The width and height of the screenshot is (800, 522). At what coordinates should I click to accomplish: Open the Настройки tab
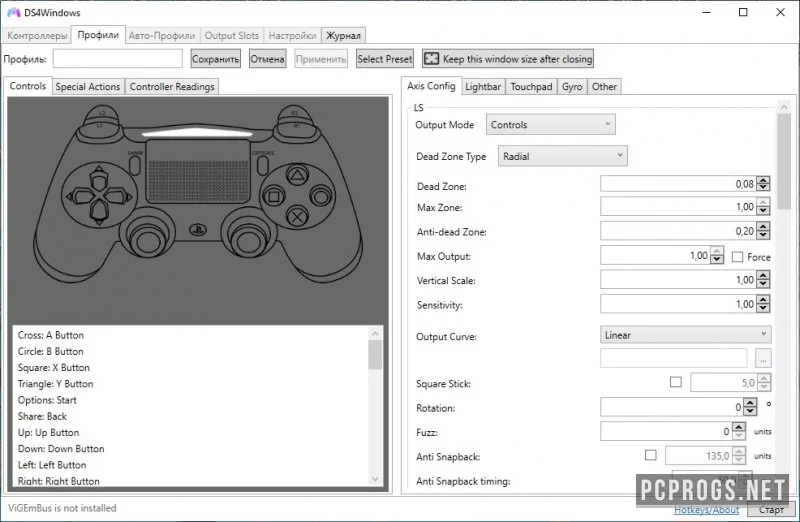point(292,36)
